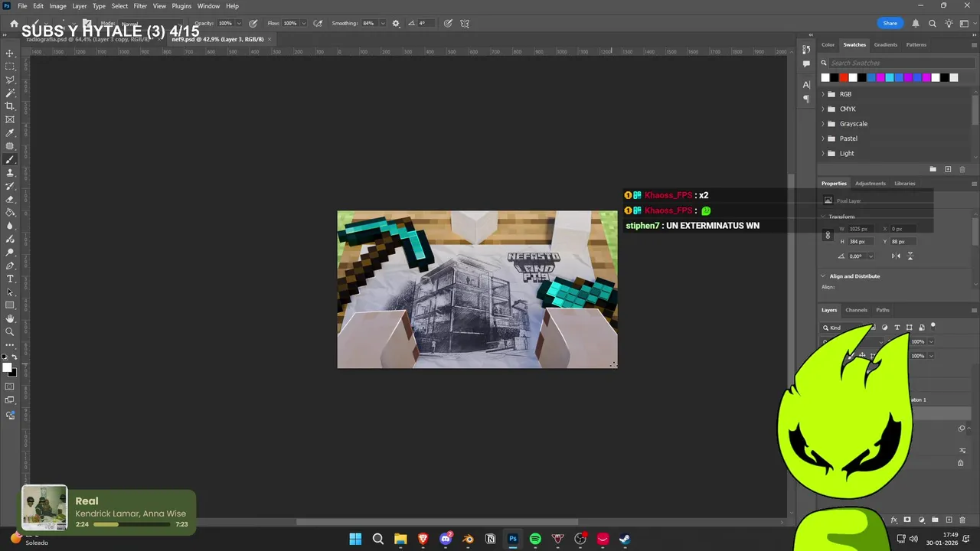Toggle pressure for size icon

(x=448, y=24)
